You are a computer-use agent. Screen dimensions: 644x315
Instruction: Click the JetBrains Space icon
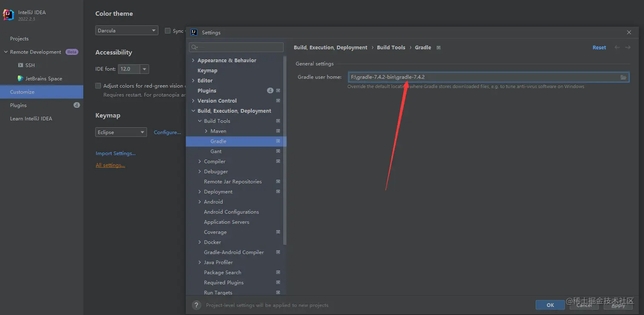pos(20,78)
